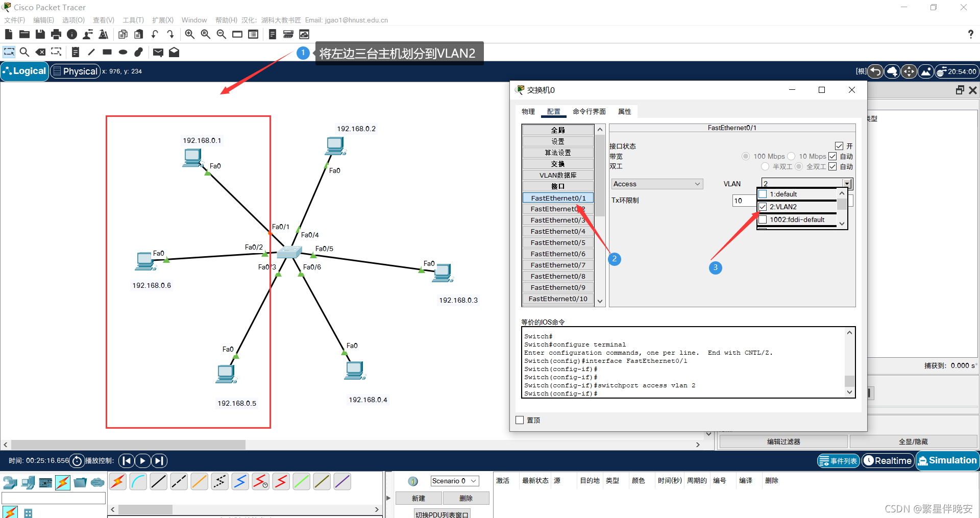Toggle the bandwidth 自动 checkbox
Image resolution: width=980 pixels, height=518 pixels.
832,156
